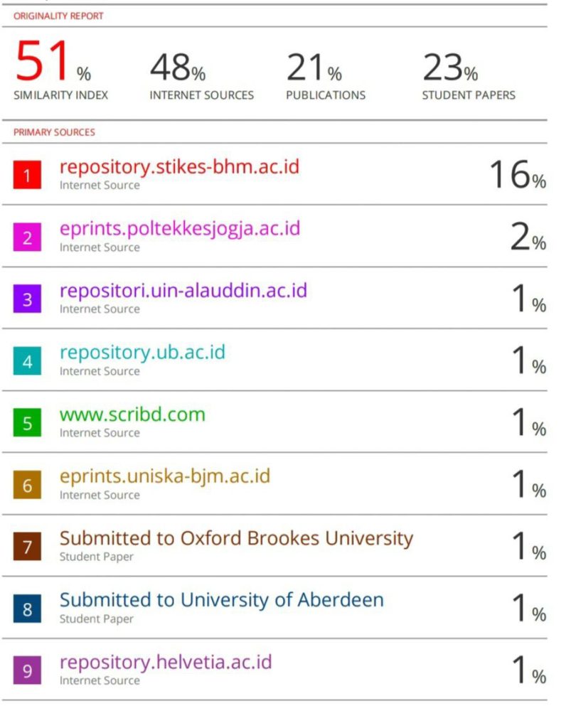Image resolution: width=571 pixels, height=728 pixels.
Task: Click the purple source number 3 badge
Action: pos(27,299)
